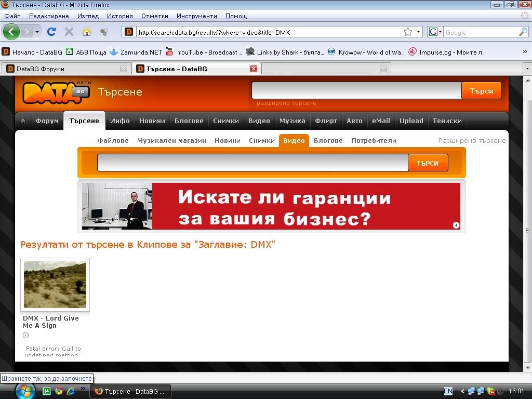Bookmark this page with the star icon

pyautogui.click(x=408, y=32)
